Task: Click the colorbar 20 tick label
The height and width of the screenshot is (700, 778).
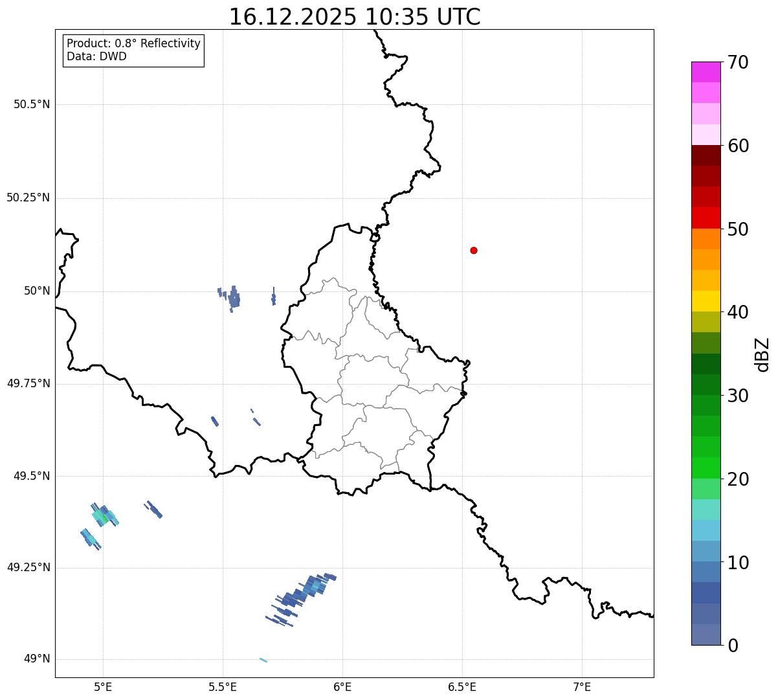Action: pyautogui.click(x=738, y=479)
